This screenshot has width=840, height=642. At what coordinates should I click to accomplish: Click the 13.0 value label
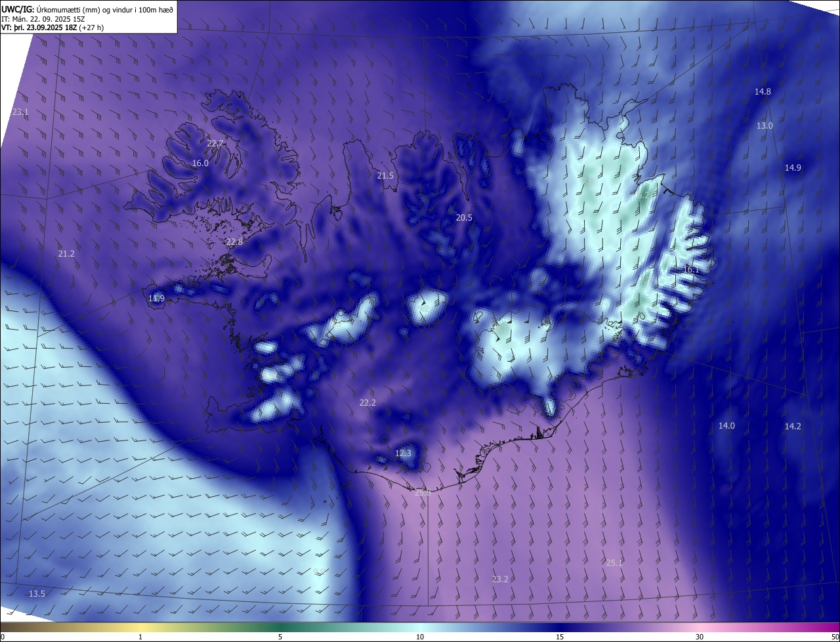(765, 125)
